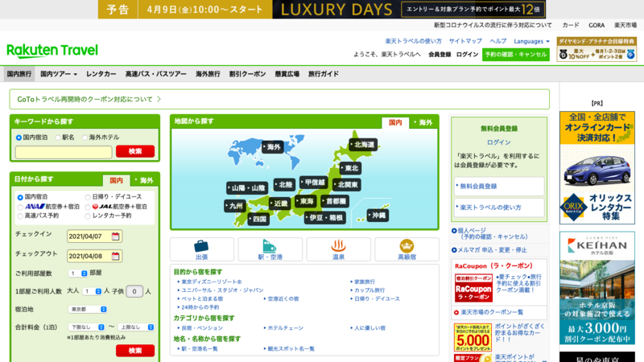Viewport: 644px width, 362px height.
Task: Select 沖縄 region on the map
Action: tap(378, 216)
